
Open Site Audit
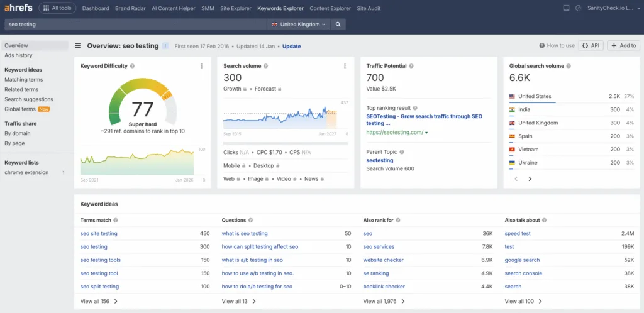tap(369, 8)
